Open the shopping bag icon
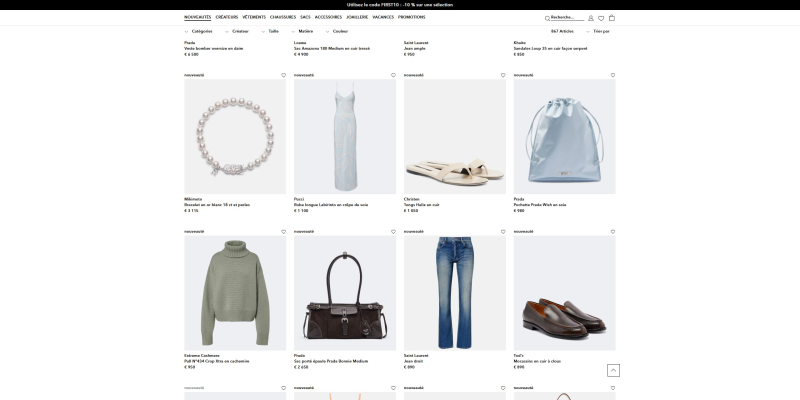800x400 pixels. (x=612, y=18)
